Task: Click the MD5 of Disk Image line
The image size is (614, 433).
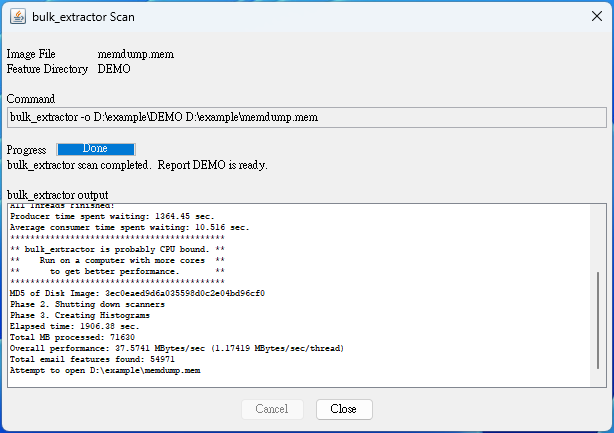Action: point(137,293)
